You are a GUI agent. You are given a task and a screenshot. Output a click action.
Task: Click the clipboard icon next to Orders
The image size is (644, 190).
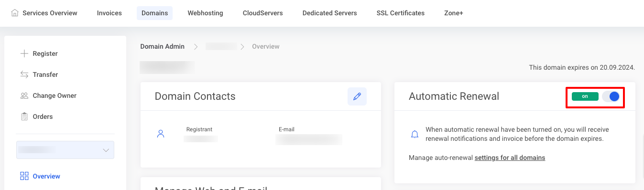click(24, 116)
